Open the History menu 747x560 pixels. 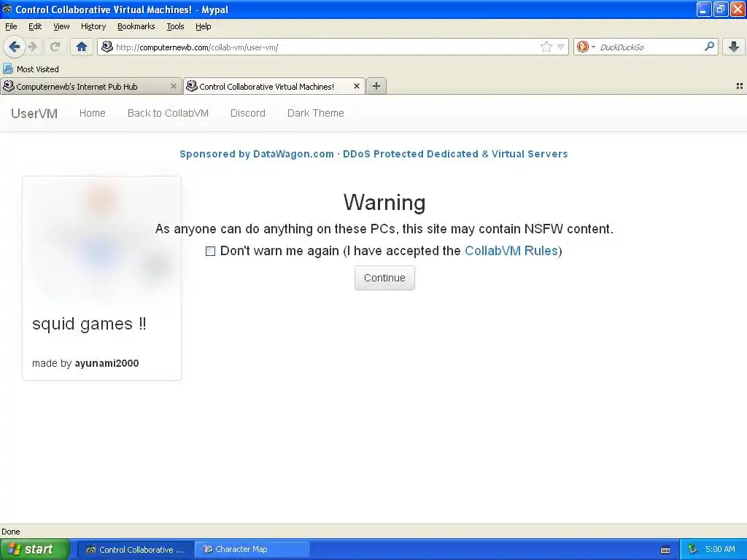(93, 26)
